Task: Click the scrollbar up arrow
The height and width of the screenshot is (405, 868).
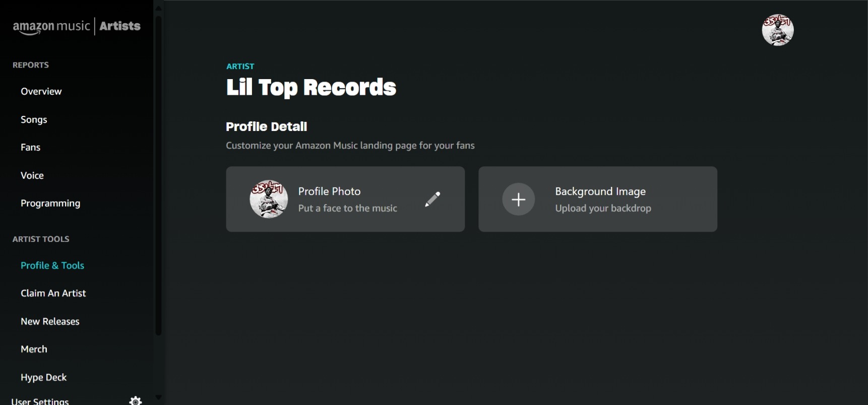Action: 158,8
